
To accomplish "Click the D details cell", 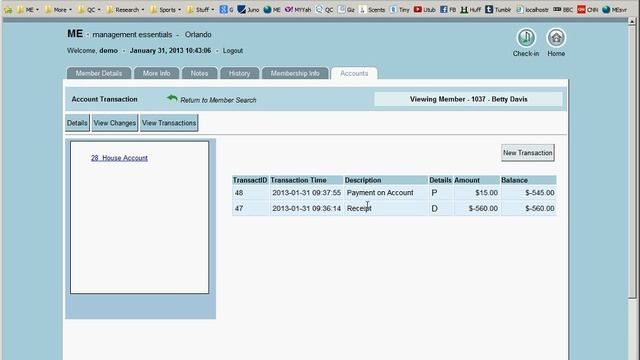I will tap(440, 208).
